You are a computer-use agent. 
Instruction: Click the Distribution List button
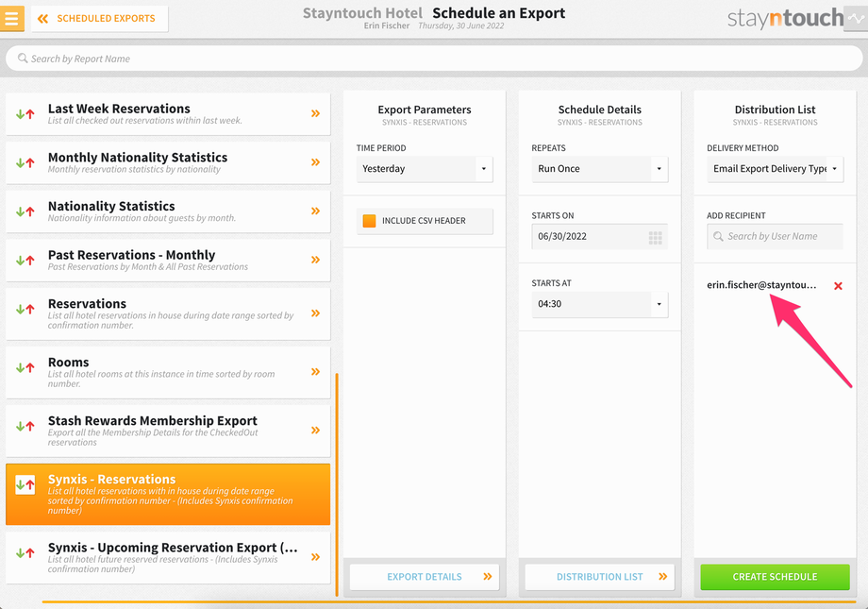(599, 577)
